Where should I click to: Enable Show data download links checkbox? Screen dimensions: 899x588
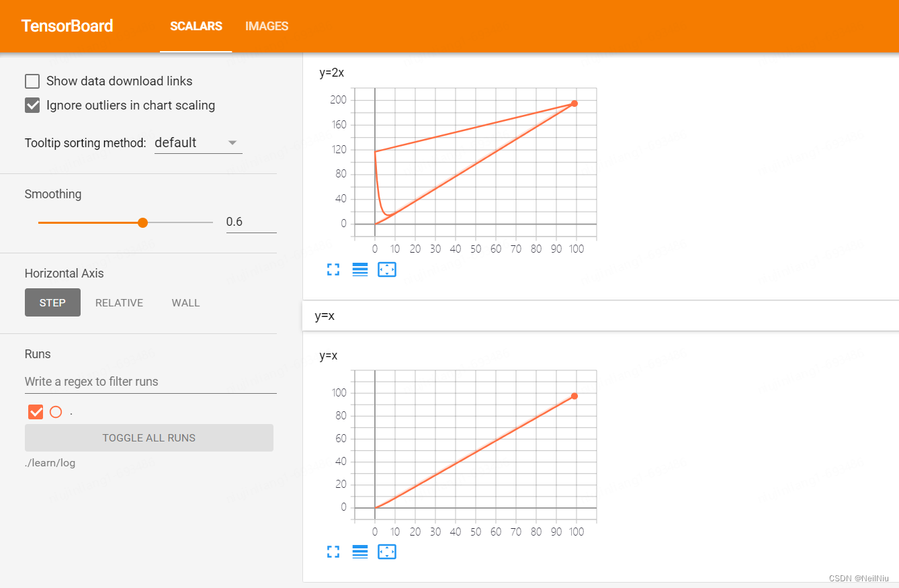click(x=32, y=81)
